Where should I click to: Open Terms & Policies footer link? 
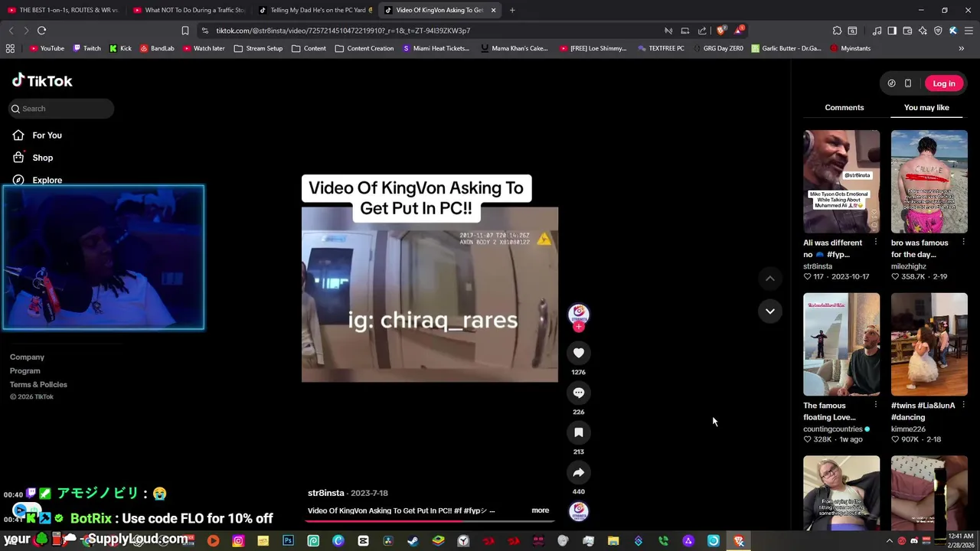click(x=38, y=385)
